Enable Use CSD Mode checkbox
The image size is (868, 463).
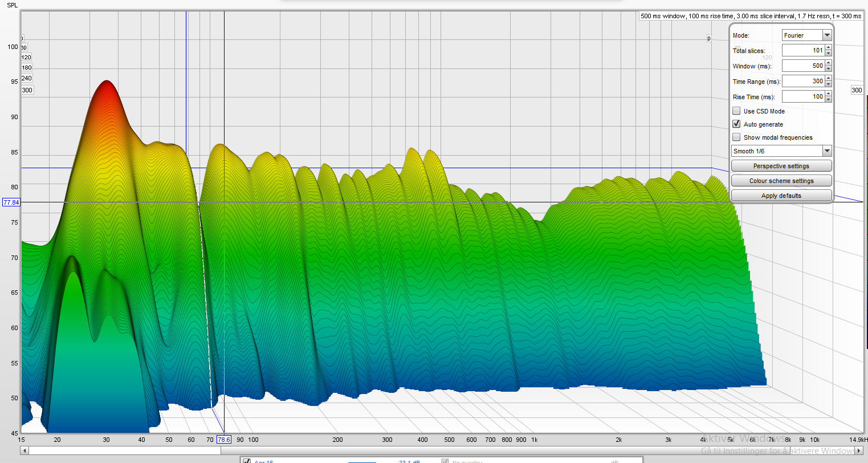(x=736, y=111)
